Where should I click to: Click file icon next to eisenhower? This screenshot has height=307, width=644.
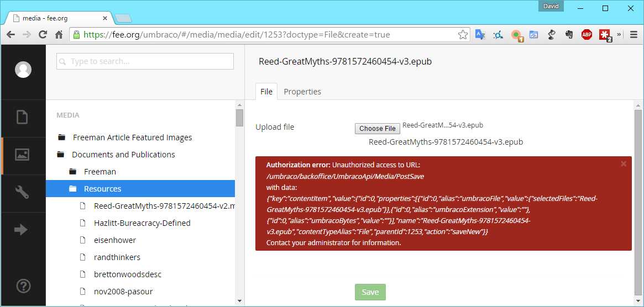pos(82,240)
